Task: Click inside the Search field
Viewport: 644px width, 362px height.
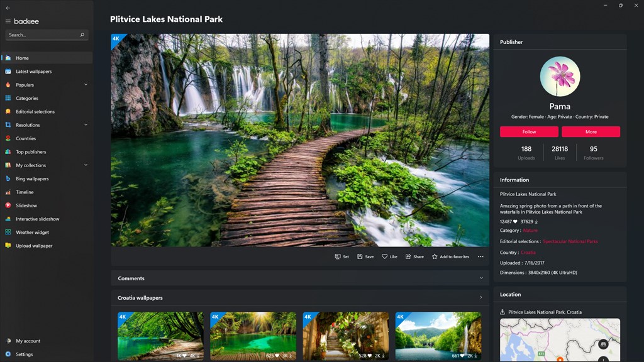Action: tap(43, 35)
